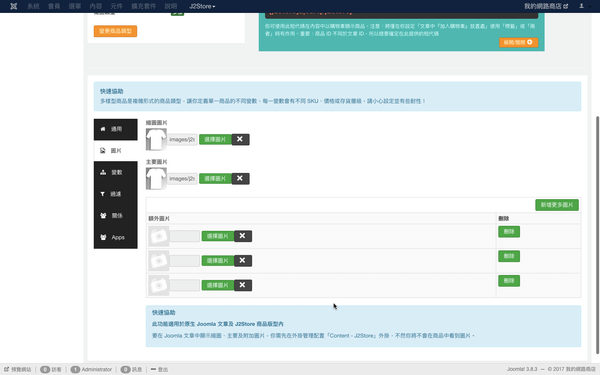600x375 pixels.
Task: Clear the main image with X icon
Action: click(240, 178)
